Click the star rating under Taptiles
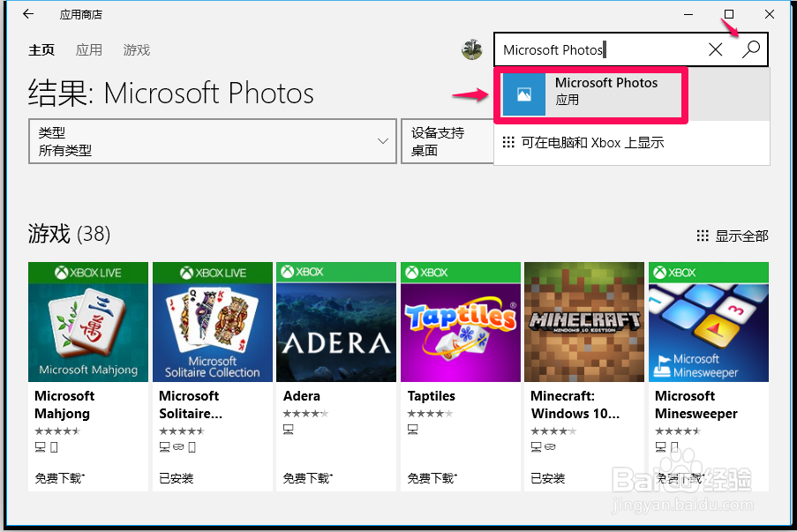The image size is (797, 532). click(x=430, y=414)
